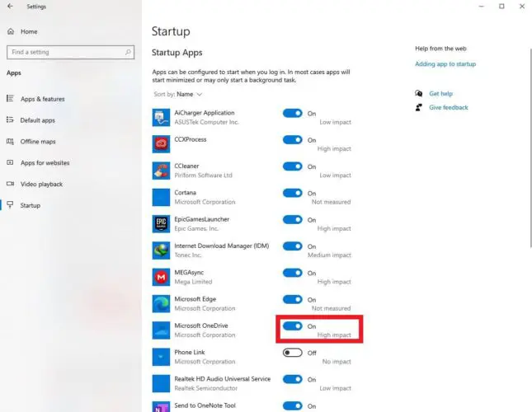Click the Get help chat icon
532x412 pixels.
(x=419, y=93)
